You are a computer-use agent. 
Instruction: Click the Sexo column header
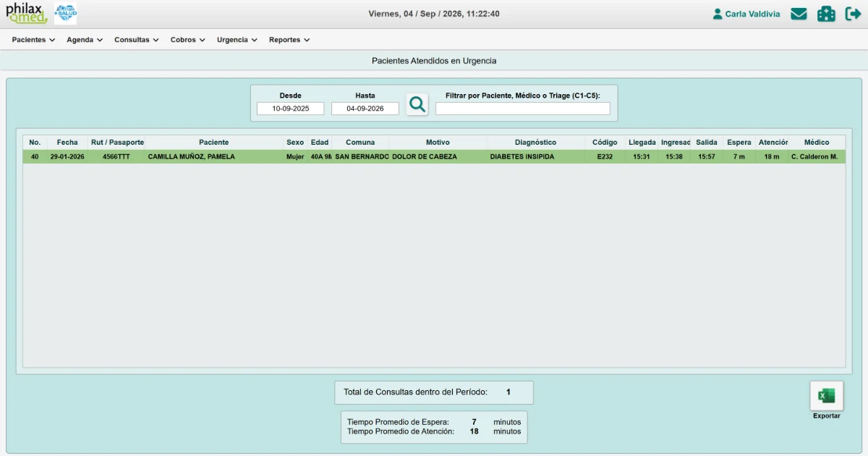click(295, 143)
